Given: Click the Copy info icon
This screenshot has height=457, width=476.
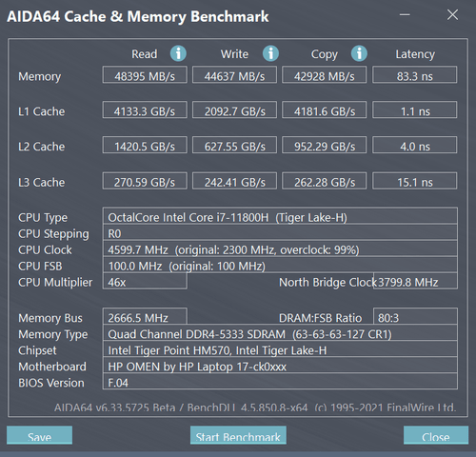Looking at the screenshot, I should 359,53.
